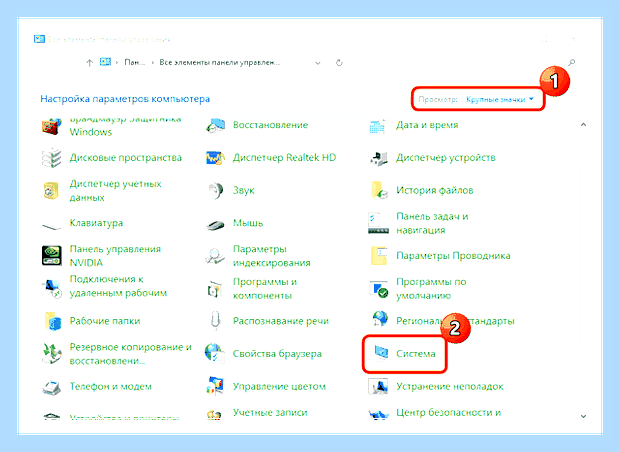Viewport: 620px width, 452px height.
Task: Click the Дисковые пространства icon
Action: (x=51, y=158)
